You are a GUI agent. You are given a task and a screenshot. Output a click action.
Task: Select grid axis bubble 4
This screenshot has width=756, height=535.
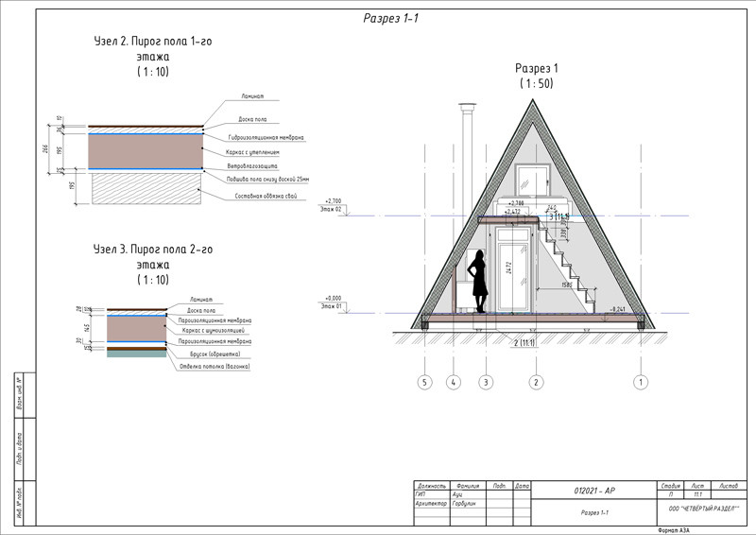[x=455, y=382]
